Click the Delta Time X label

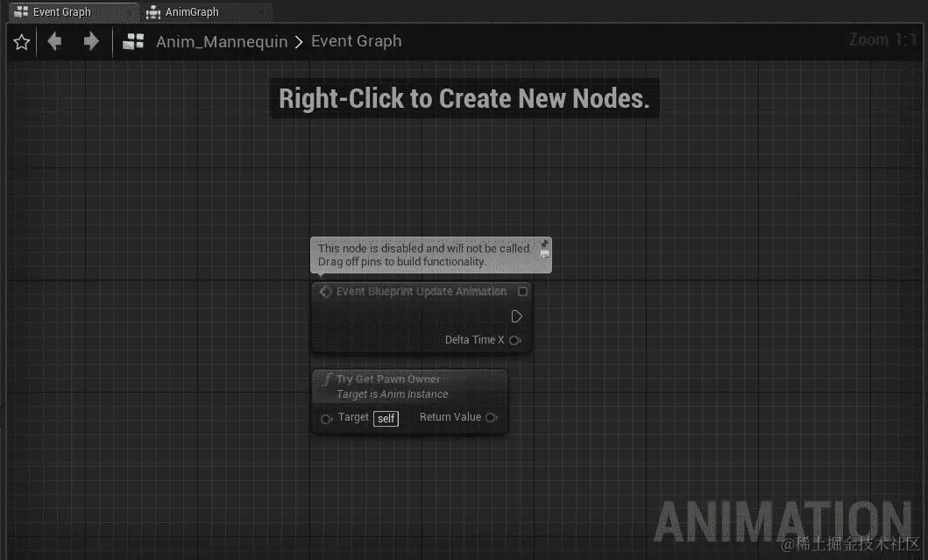[x=475, y=340]
